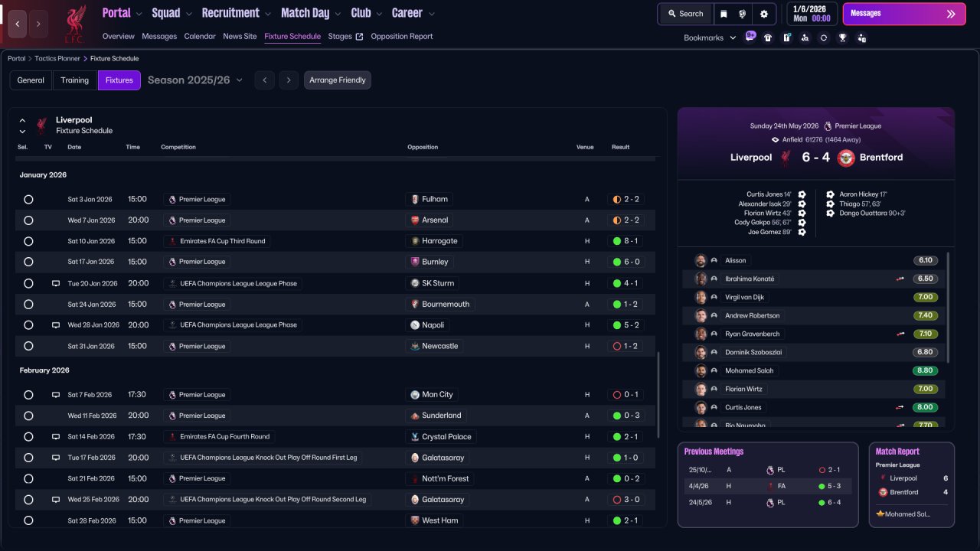
Task: Open the Season 2025/26 dropdown
Action: (195, 80)
